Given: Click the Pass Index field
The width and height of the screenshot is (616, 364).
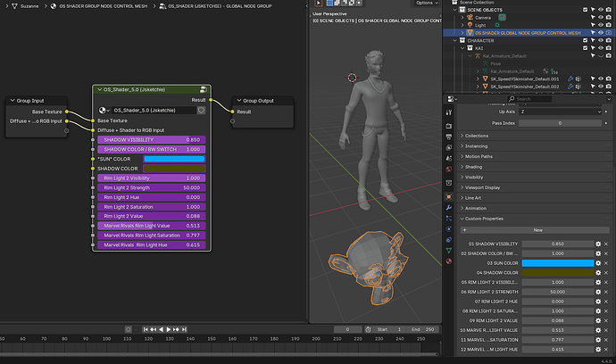Looking at the screenshot, I should (x=560, y=123).
